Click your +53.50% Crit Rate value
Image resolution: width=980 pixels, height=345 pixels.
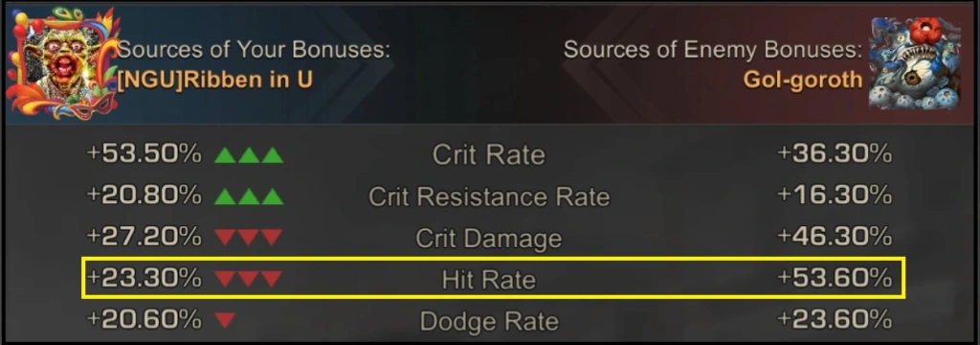(x=145, y=154)
